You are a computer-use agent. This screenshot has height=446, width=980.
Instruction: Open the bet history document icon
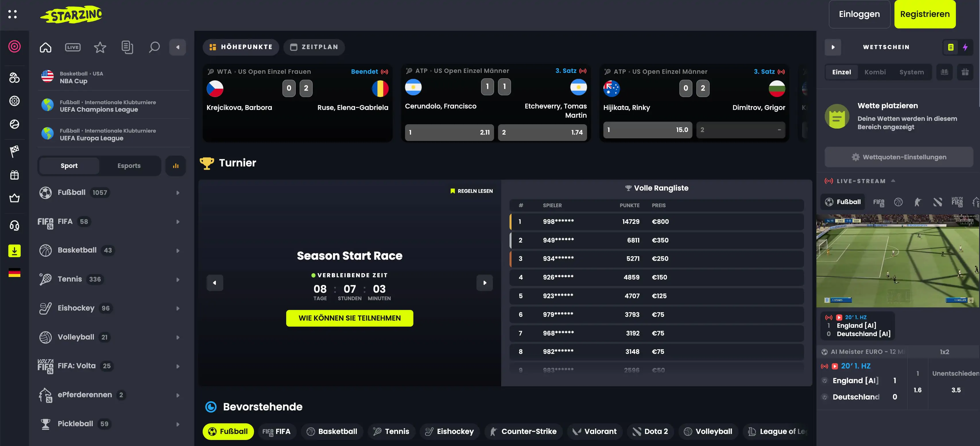(x=127, y=47)
